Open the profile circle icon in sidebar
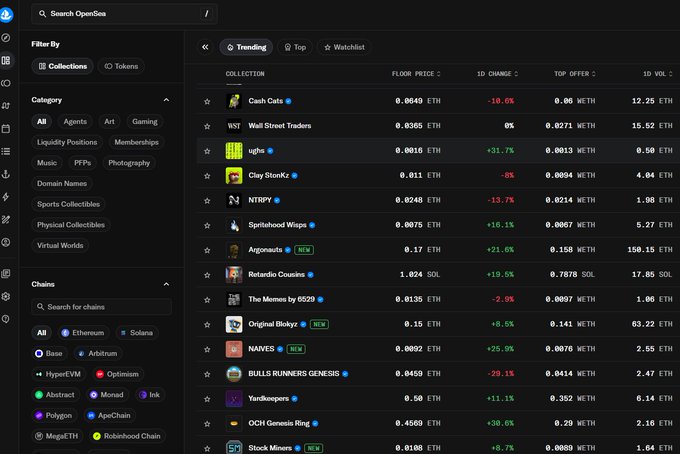The width and height of the screenshot is (680, 454). tap(6, 242)
